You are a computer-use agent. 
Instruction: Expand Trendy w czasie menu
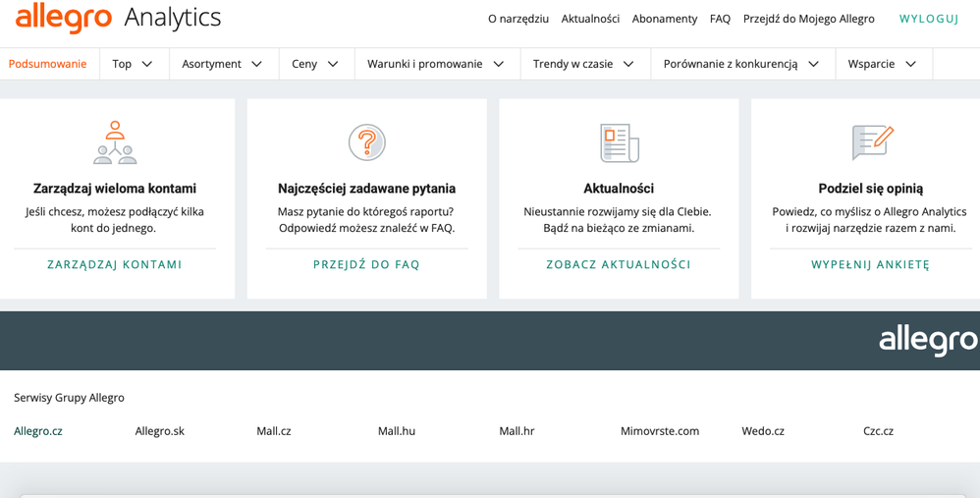[x=585, y=64]
